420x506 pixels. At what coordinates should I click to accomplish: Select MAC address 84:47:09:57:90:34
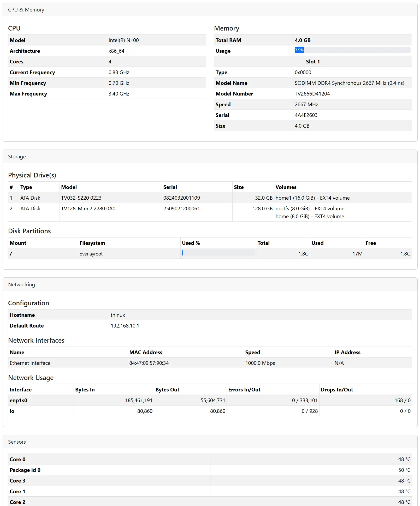coord(149,363)
